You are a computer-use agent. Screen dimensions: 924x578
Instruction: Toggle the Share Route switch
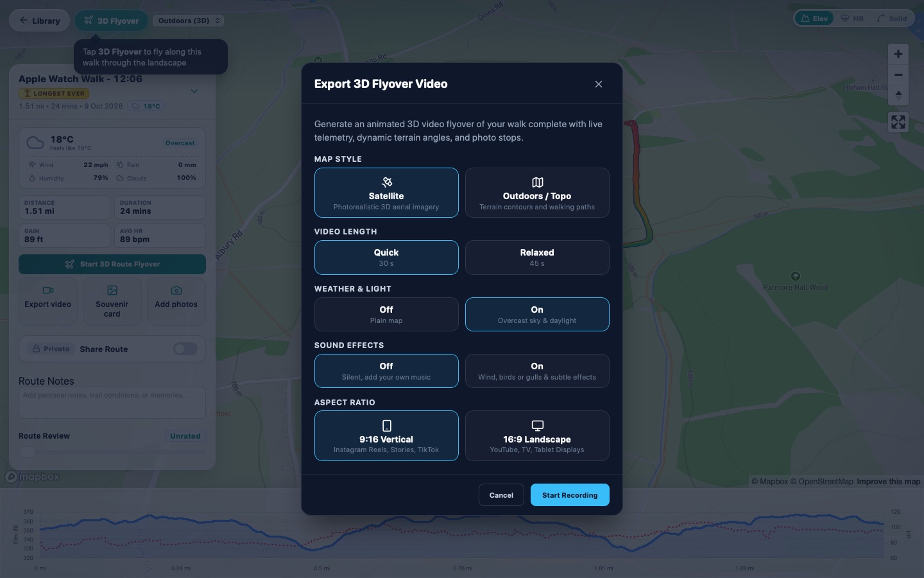185,349
